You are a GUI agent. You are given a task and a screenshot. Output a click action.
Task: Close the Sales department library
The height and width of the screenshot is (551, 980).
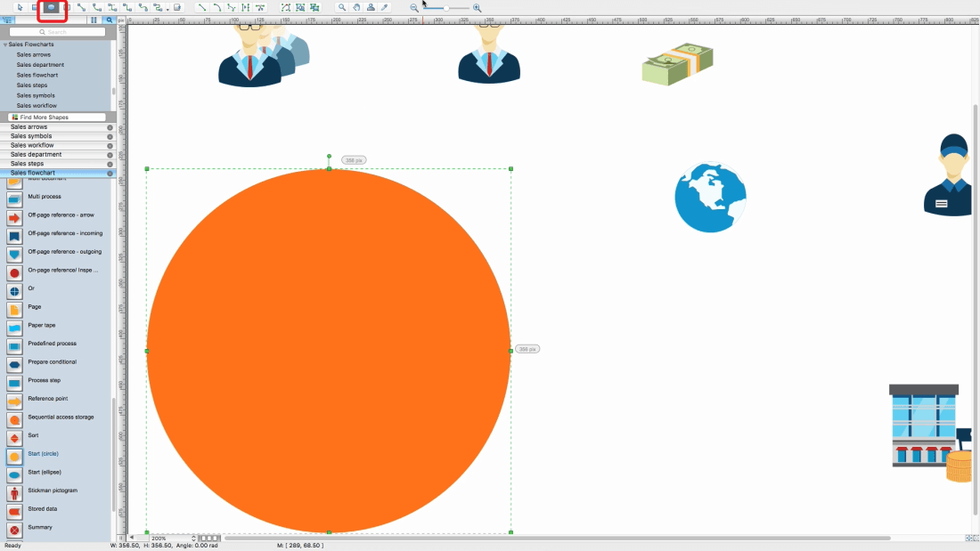[x=110, y=155]
